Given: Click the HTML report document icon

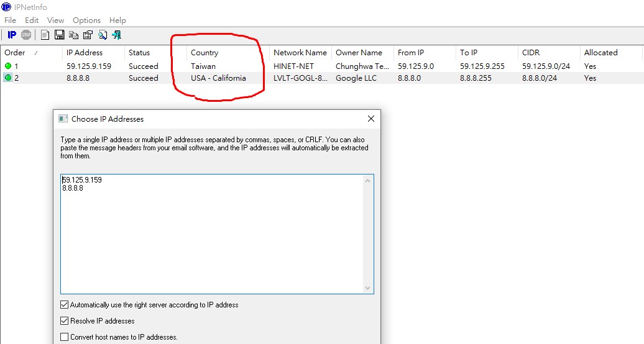Looking at the screenshot, I should coord(45,35).
